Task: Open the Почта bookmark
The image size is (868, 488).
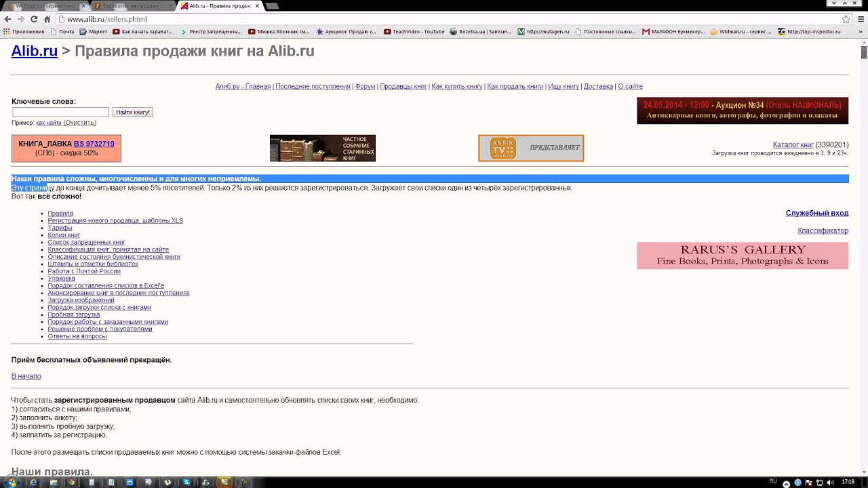Action: (x=62, y=31)
